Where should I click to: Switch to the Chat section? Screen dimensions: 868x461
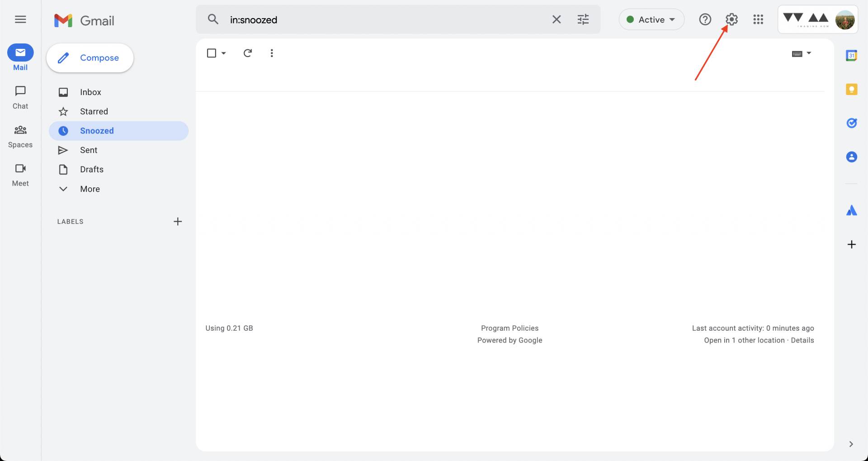tap(20, 97)
